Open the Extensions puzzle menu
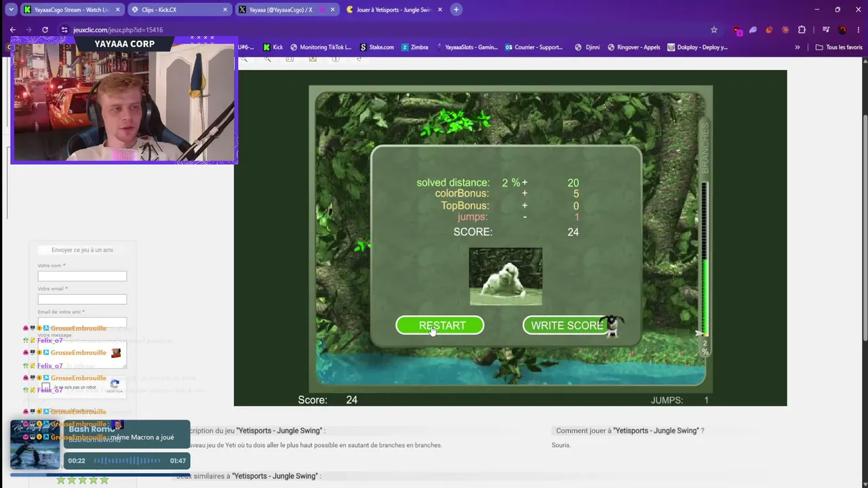The image size is (868, 488). (x=802, y=30)
